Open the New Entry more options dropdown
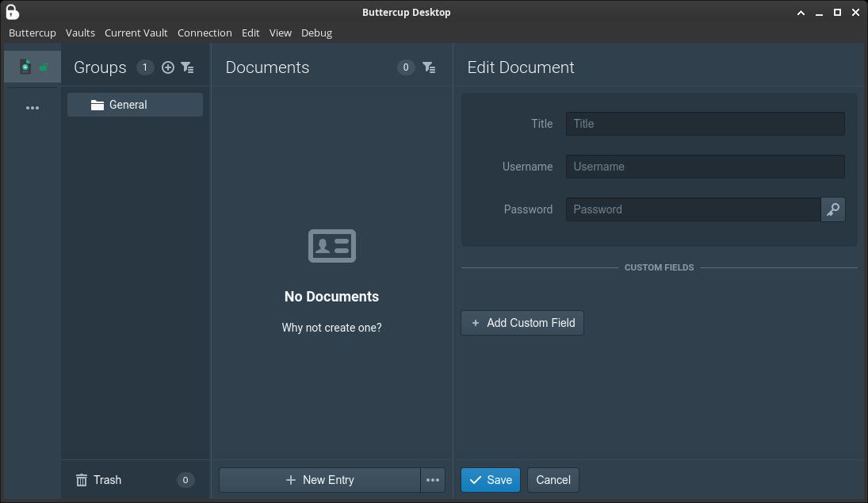This screenshot has height=503, width=868. [433, 480]
